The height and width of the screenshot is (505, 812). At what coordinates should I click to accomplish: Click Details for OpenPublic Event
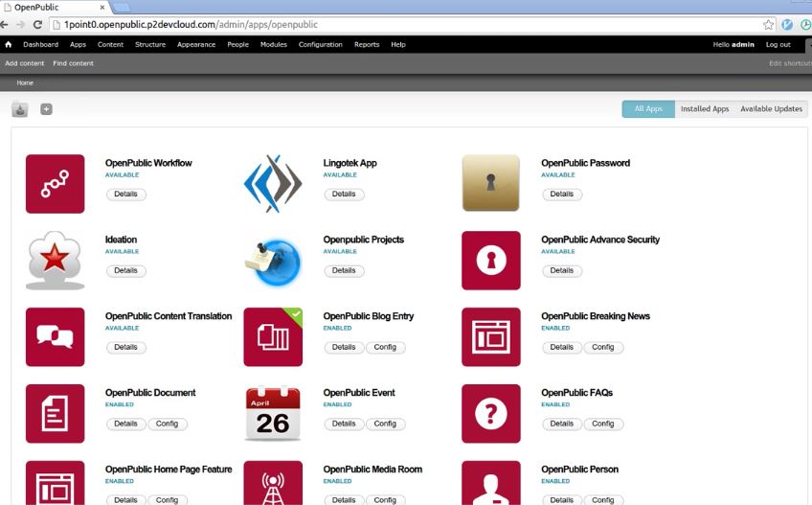point(344,425)
